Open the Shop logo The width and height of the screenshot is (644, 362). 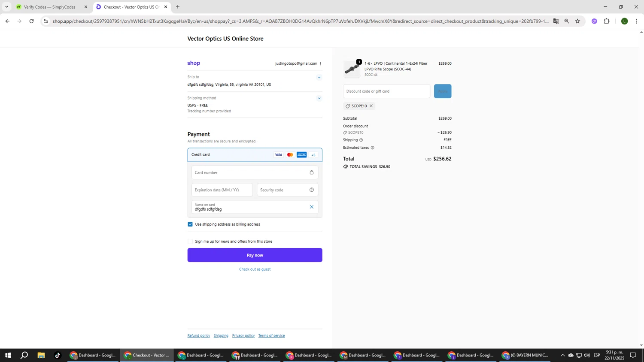[x=194, y=63]
